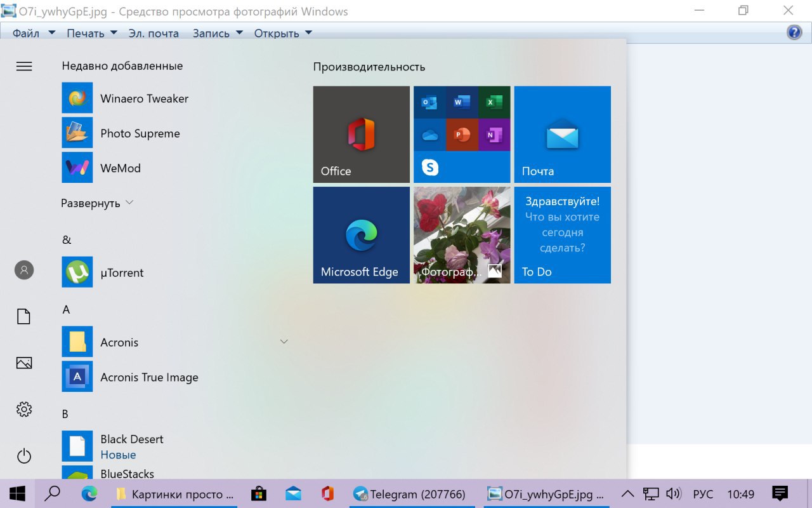Screen dimensions: 812x508
Task: Open the Печать menu dropdown
Action: [x=92, y=33]
